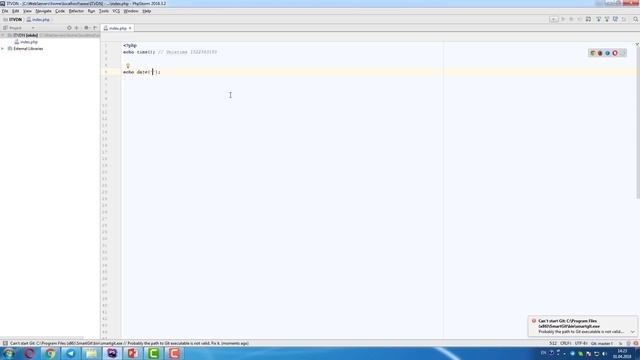Close the index.php editor tab
The height and width of the screenshot is (360, 640).
(x=130, y=28)
